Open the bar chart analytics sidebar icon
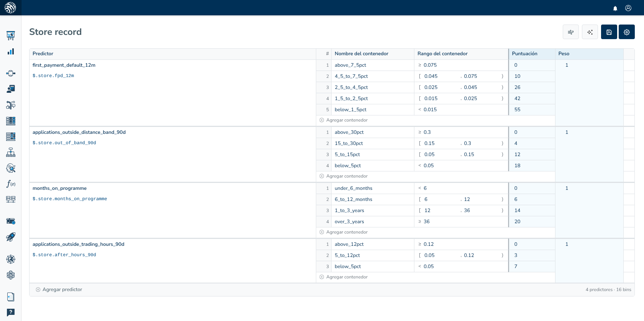 11,51
